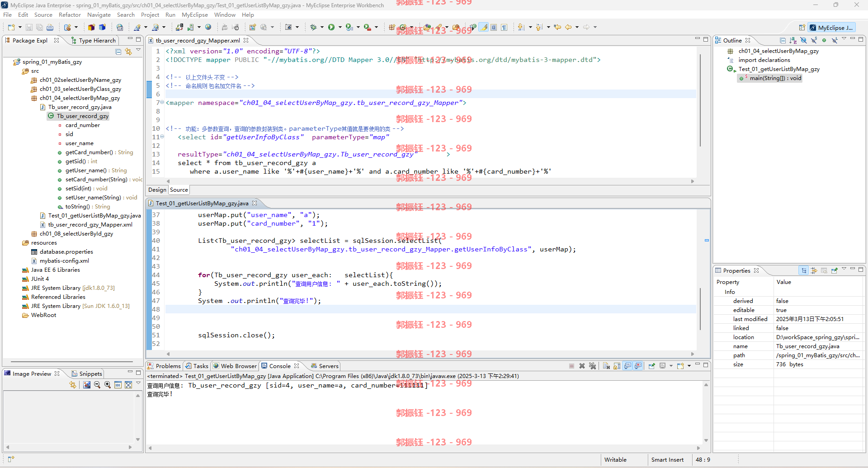Open the Snippets tab
This screenshot has width=868, height=468.
click(x=87, y=373)
